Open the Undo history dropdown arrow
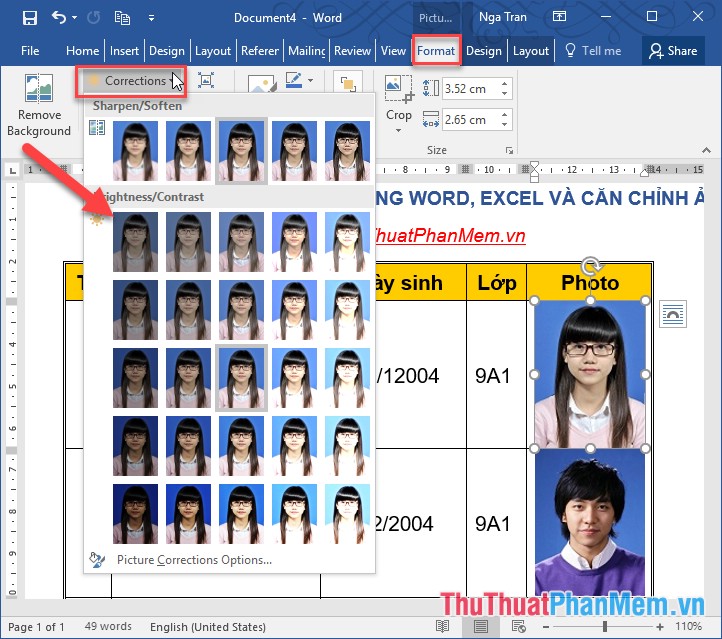 point(75,18)
